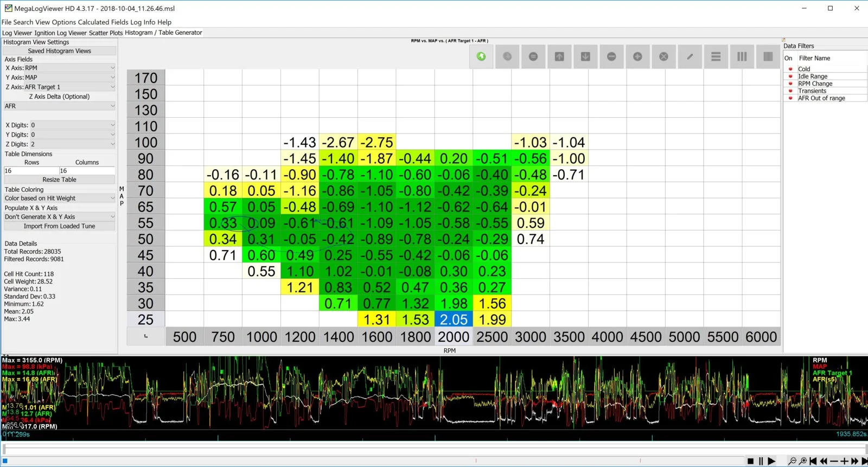This screenshot has height=467, width=868.
Task: Click the up-arrow square toolbar icon
Action: [559, 56]
